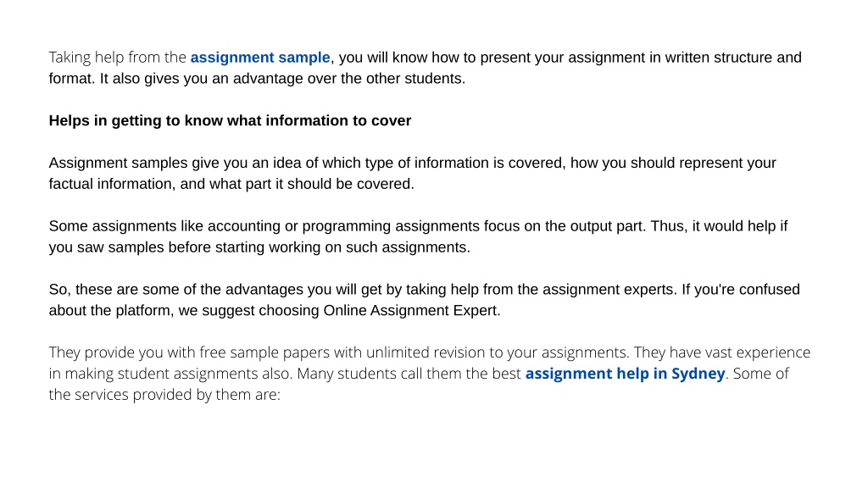Click the paragraph starting 'Some assignments like accounting'
The height and width of the screenshot is (488, 868).
418,236
